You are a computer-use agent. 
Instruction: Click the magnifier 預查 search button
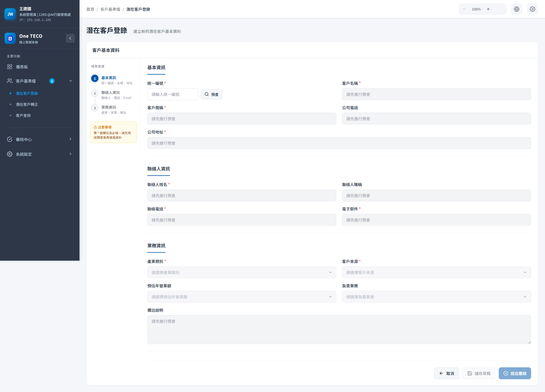point(211,94)
